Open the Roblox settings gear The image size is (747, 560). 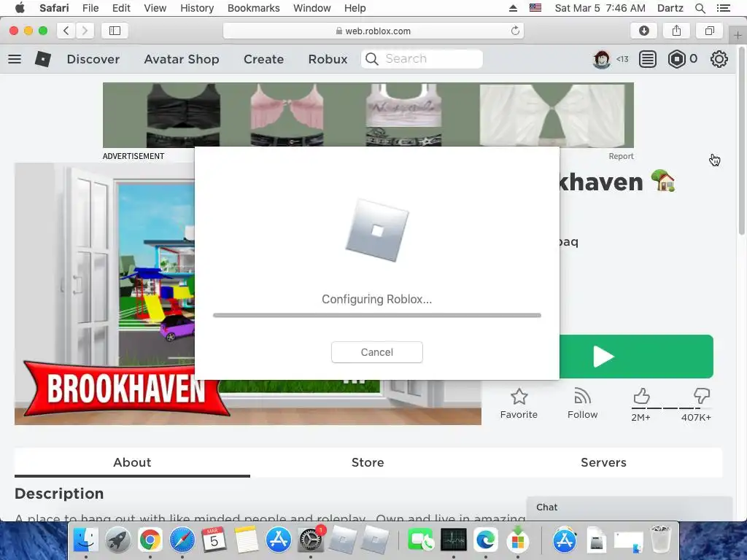click(x=719, y=59)
